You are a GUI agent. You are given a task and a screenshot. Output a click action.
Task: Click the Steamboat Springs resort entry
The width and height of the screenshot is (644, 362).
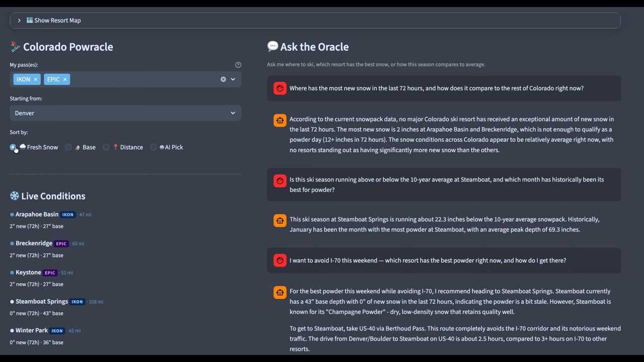41,302
